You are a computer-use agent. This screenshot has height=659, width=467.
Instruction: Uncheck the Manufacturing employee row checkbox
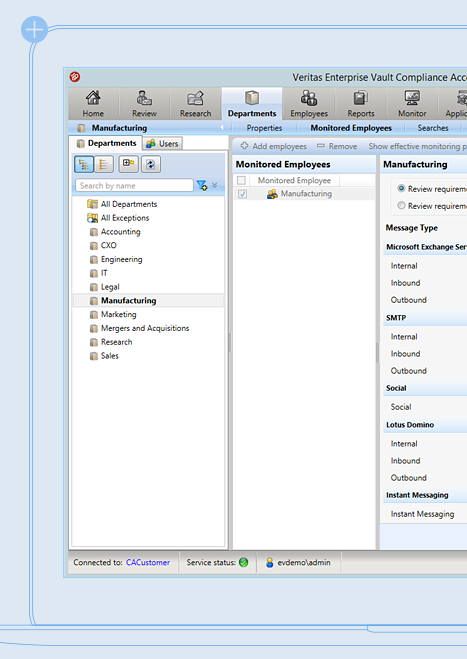pyautogui.click(x=243, y=194)
